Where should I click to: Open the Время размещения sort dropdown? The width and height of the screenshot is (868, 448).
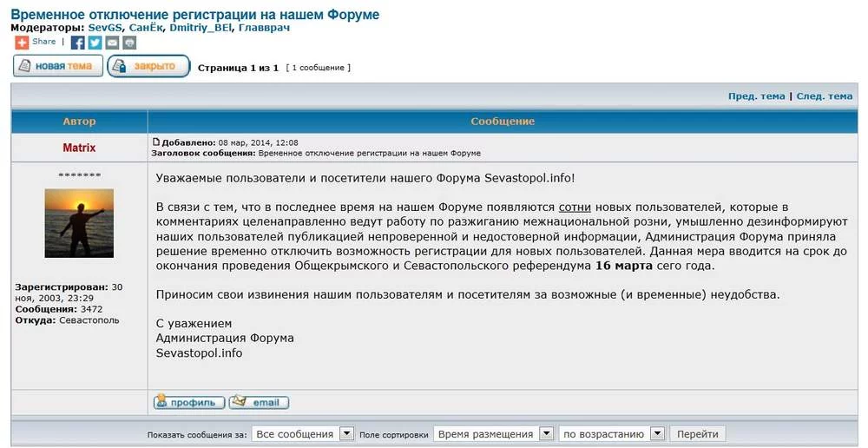(493, 434)
